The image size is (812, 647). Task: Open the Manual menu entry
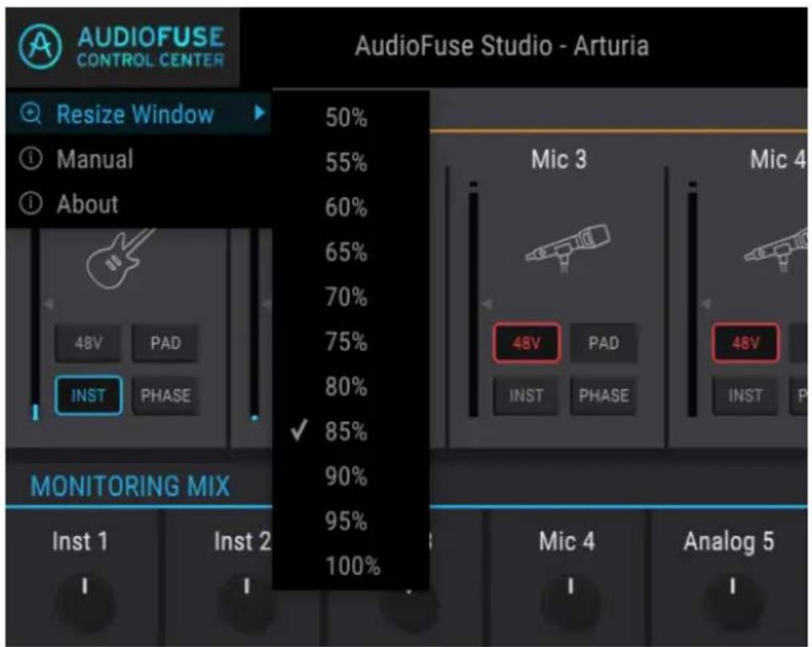139,159
